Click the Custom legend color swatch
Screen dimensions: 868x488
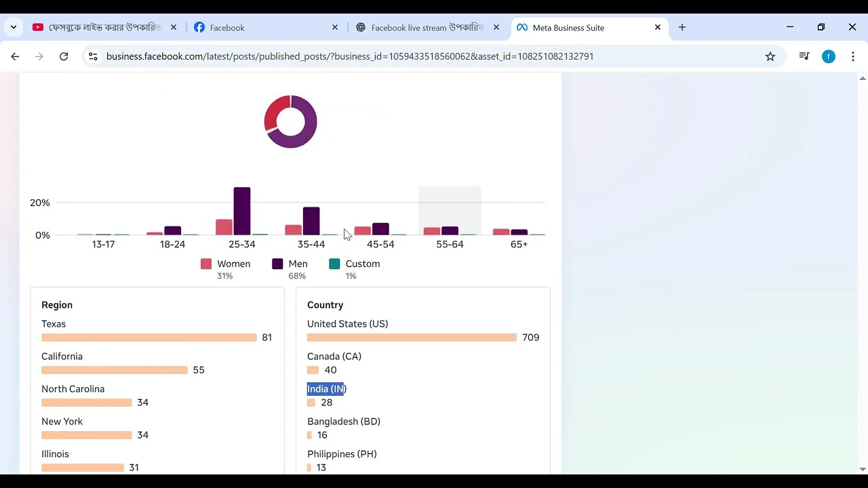click(334, 264)
